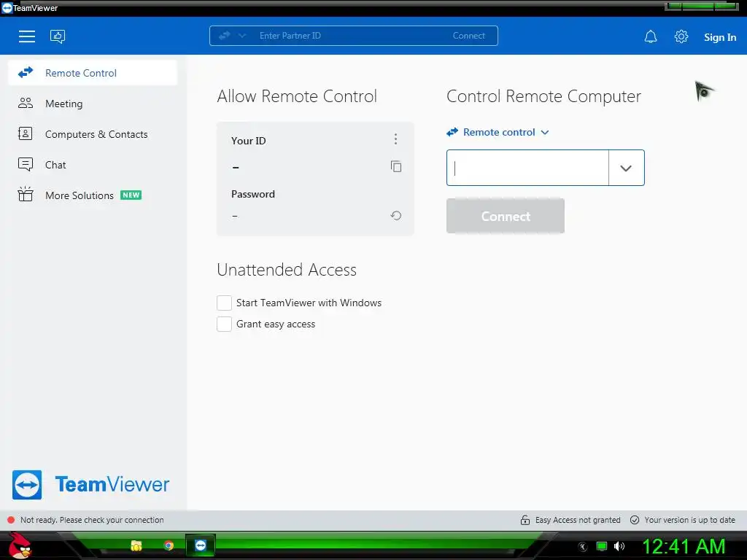
Task: Select the Remote Control tab
Action: pos(93,73)
